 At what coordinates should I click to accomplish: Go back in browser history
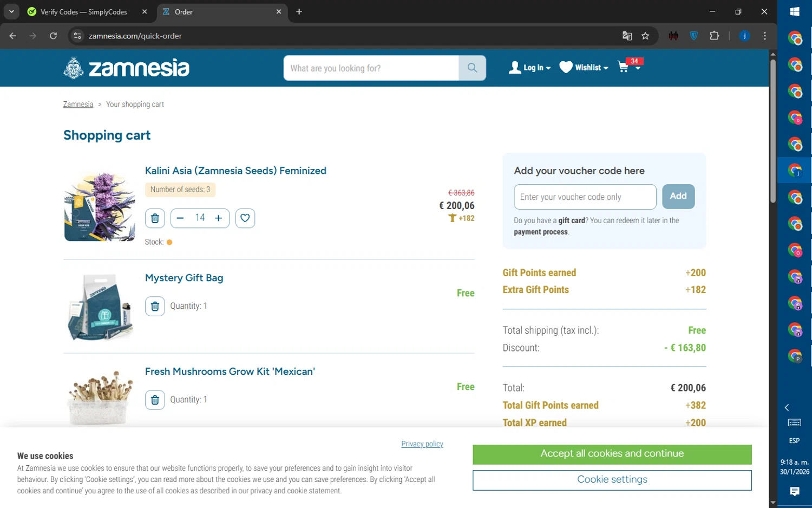(13, 36)
